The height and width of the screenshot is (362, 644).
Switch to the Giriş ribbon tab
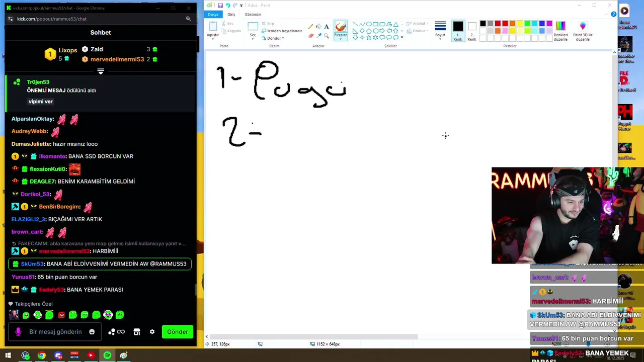(231, 14)
